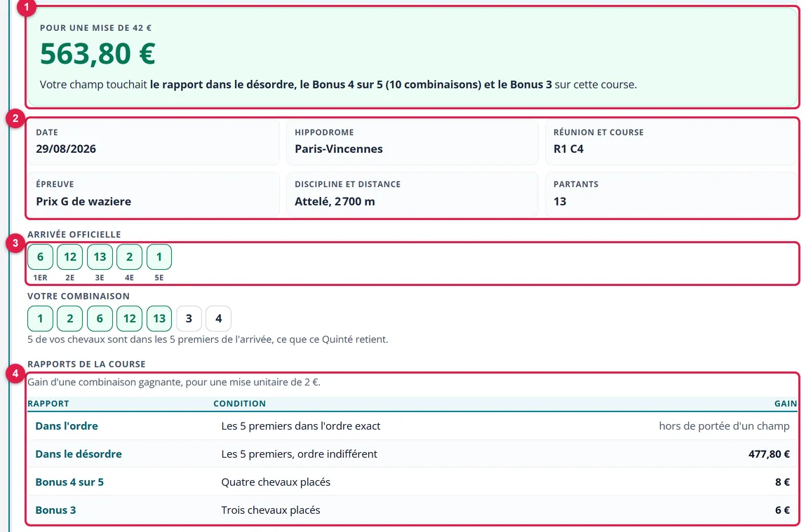The height and width of the screenshot is (532, 806).
Task: Select horse 6 chip marked 1ER
Action: coord(40,257)
